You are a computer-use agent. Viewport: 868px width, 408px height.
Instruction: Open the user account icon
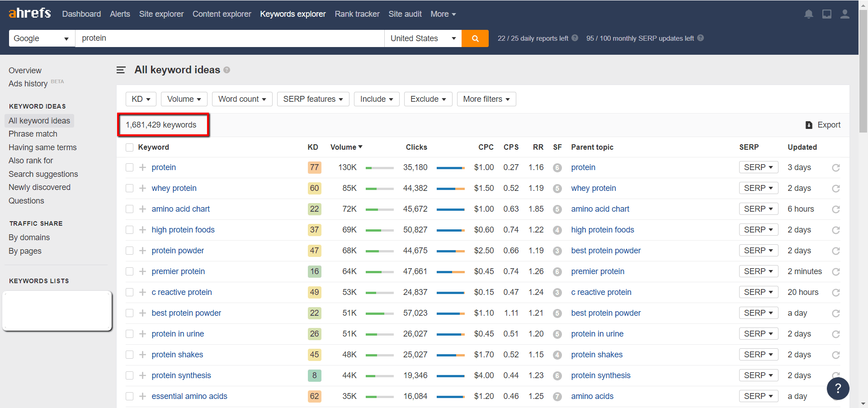tap(844, 14)
